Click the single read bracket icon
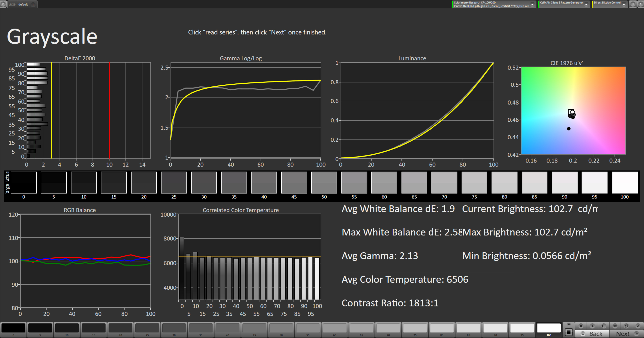 click(x=604, y=326)
